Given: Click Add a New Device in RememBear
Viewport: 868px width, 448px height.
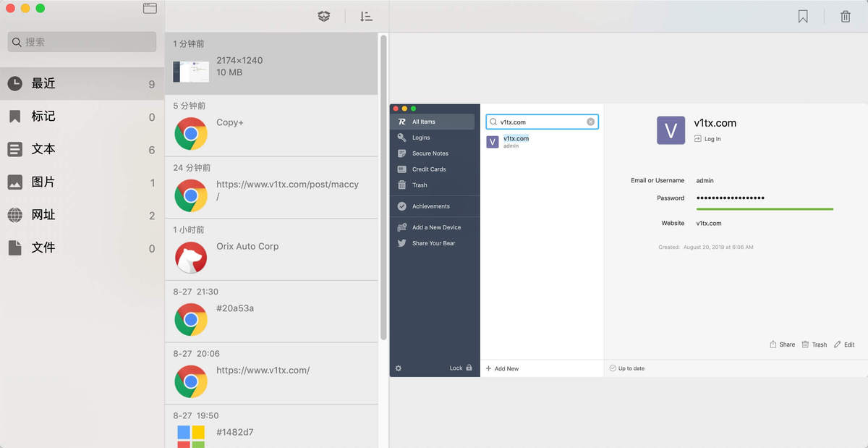Looking at the screenshot, I should click(x=433, y=227).
